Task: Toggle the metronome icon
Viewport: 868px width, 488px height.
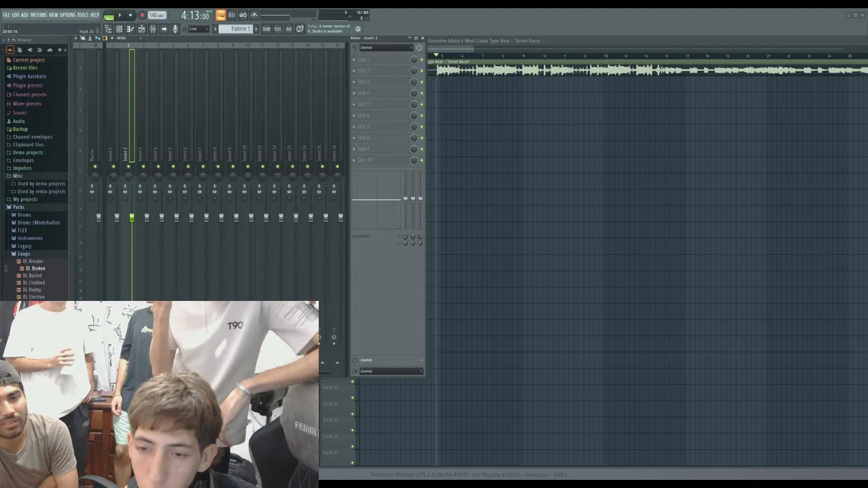Action: (x=254, y=15)
